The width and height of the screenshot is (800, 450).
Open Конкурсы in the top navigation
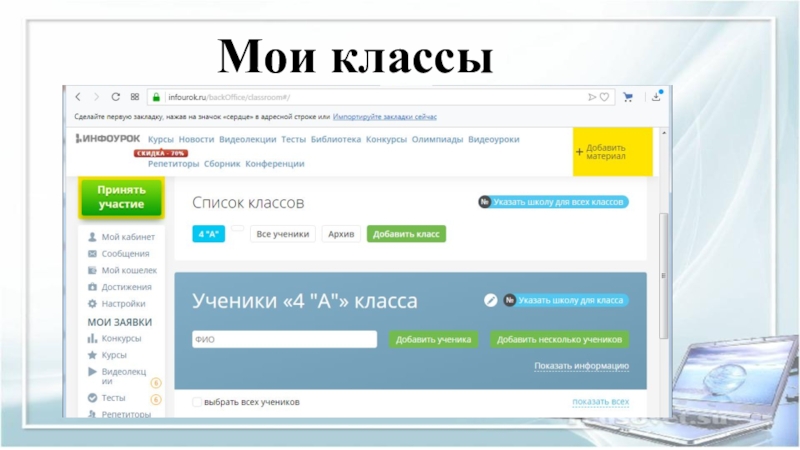point(386,139)
